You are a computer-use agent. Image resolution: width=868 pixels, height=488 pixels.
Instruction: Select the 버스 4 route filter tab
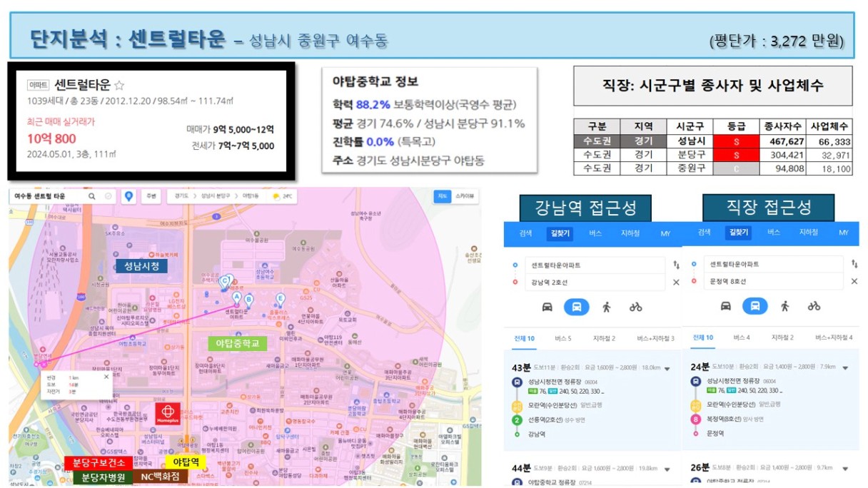click(x=742, y=337)
